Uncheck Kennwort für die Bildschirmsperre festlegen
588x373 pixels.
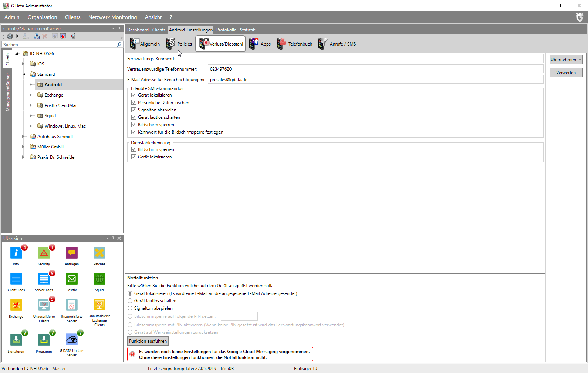pyautogui.click(x=134, y=132)
